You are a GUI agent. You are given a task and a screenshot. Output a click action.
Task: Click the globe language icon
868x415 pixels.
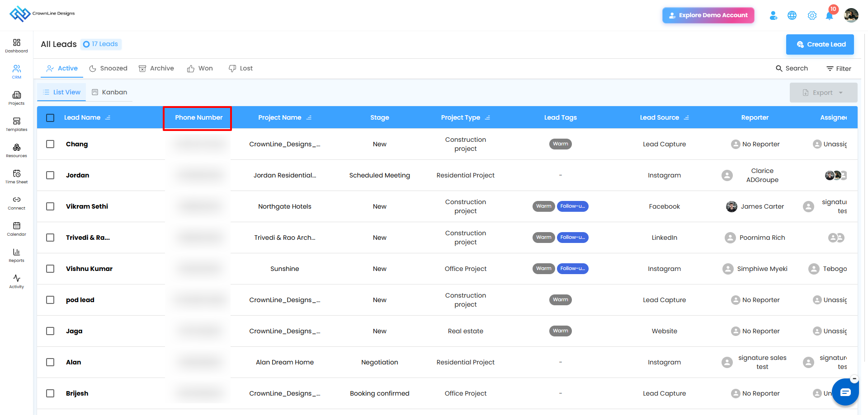tap(792, 15)
